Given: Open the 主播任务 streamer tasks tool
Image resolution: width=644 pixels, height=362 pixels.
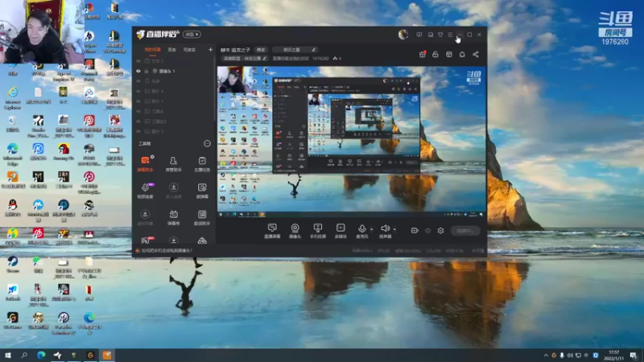Looking at the screenshot, I should [202, 163].
